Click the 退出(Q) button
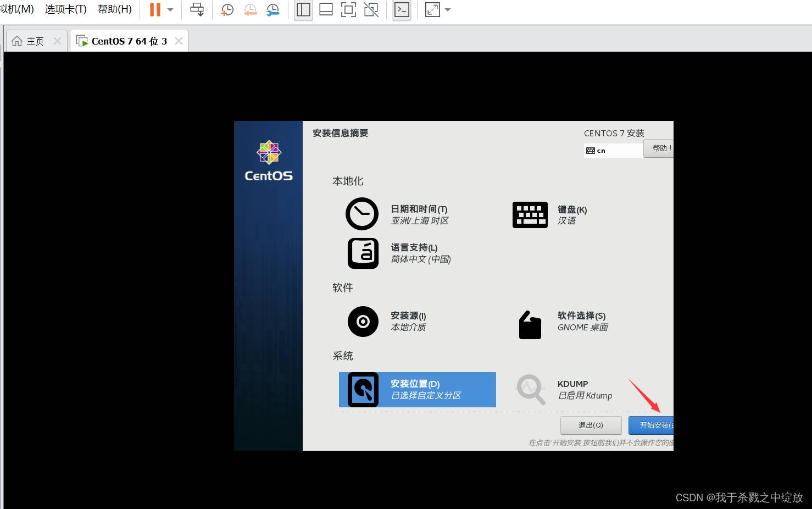The height and width of the screenshot is (509, 812). pos(591,425)
